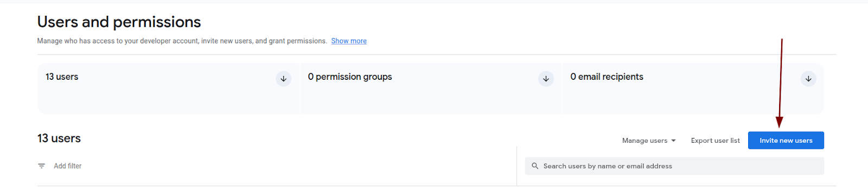Focus the search users by name field
Screen dimensions: 868x196
pyautogui.click(x=674, y=166)
